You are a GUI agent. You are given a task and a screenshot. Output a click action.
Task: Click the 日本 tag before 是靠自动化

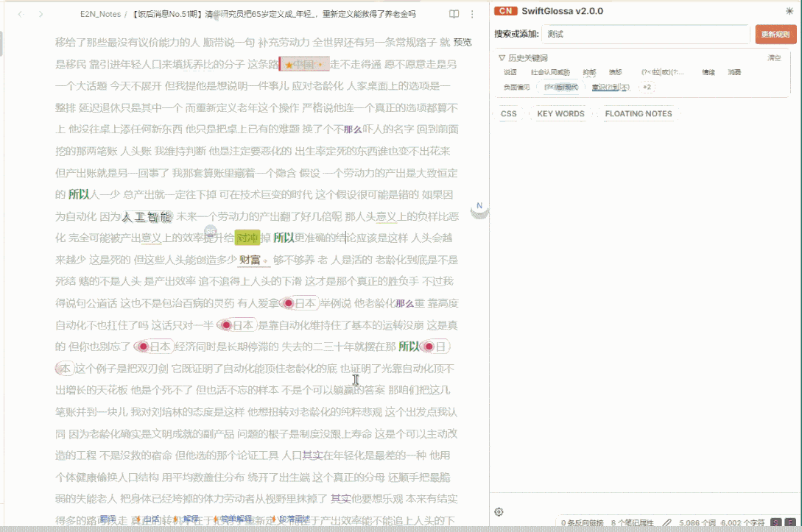pos(236,325)
